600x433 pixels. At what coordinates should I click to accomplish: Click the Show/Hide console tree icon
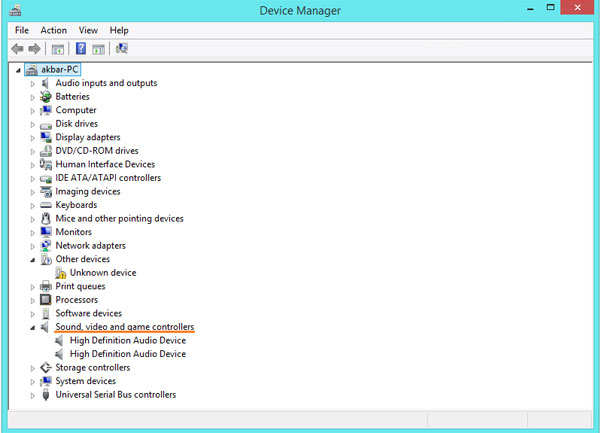(x=58, y=49)
